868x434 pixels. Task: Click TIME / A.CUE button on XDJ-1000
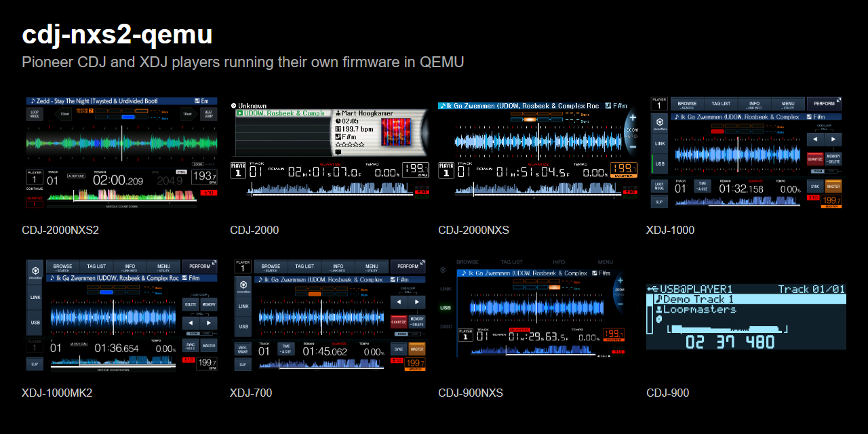703,186
